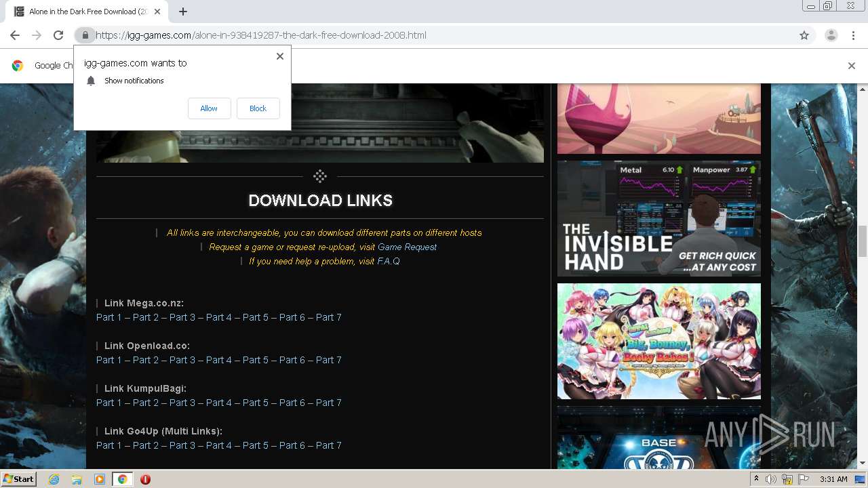The height and width of the screenshot is (488, 868).
Task: Open Mega.co.nz Part 6 link
Action: (292, 317)
